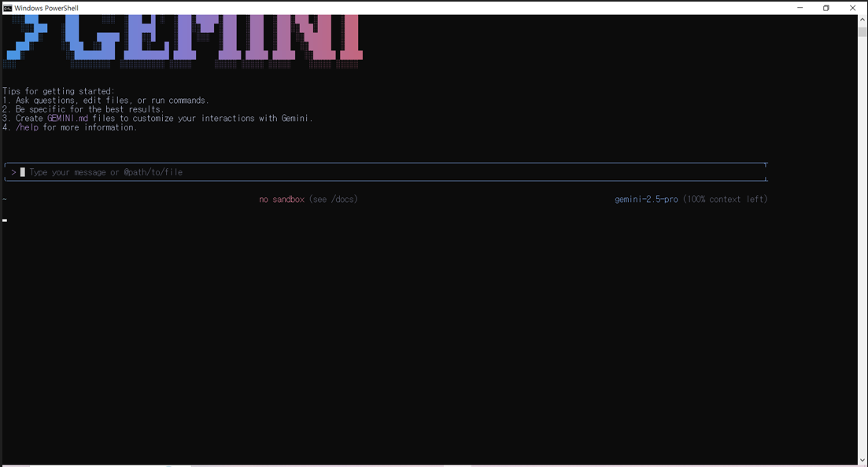868x467 pixels.
Task: Close the PowerShell window
Action: (x=852, y=8)
